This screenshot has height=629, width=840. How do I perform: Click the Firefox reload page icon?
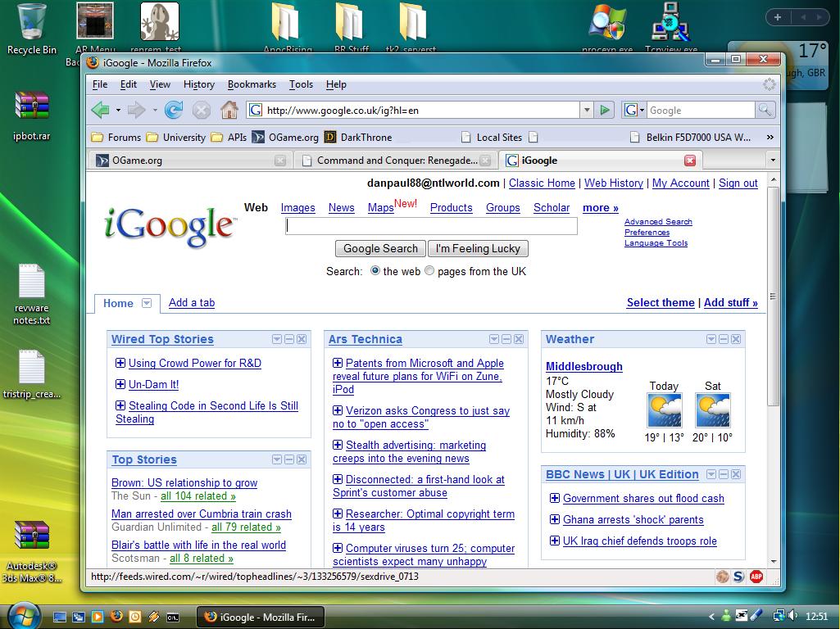174,110
